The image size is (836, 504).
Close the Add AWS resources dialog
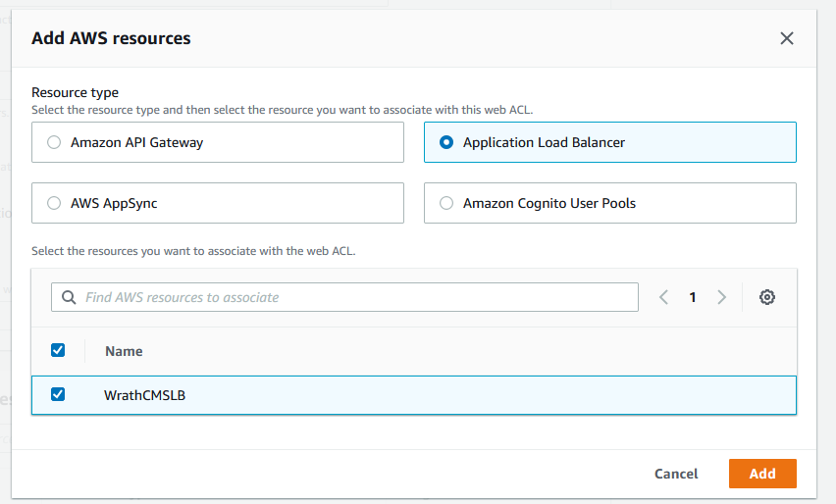[786, 38]
